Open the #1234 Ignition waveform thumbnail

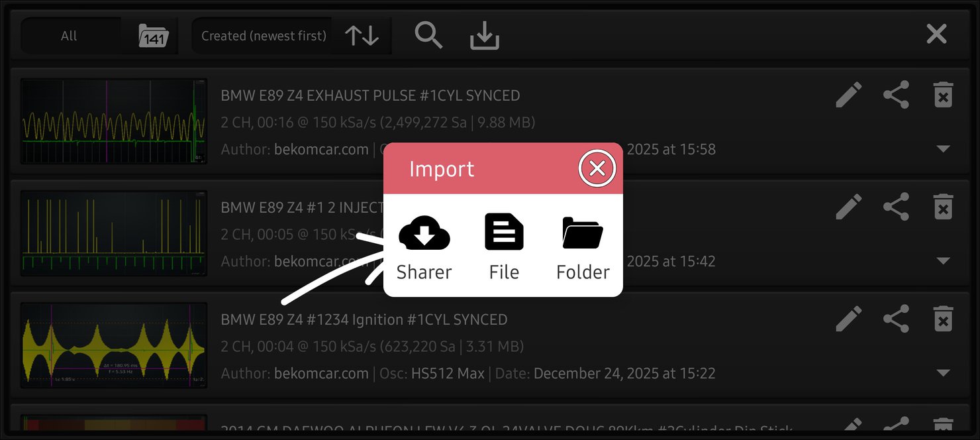pos(114,345)
